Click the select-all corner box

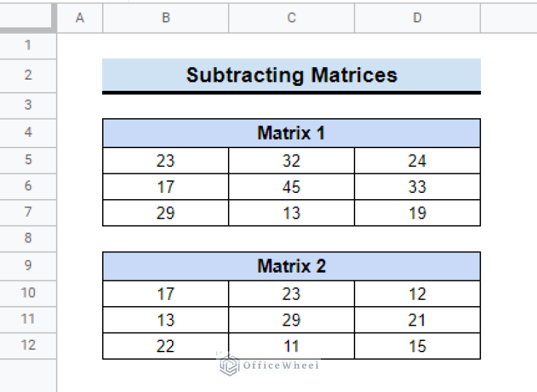pyautogui.click(x=28, y=17)
